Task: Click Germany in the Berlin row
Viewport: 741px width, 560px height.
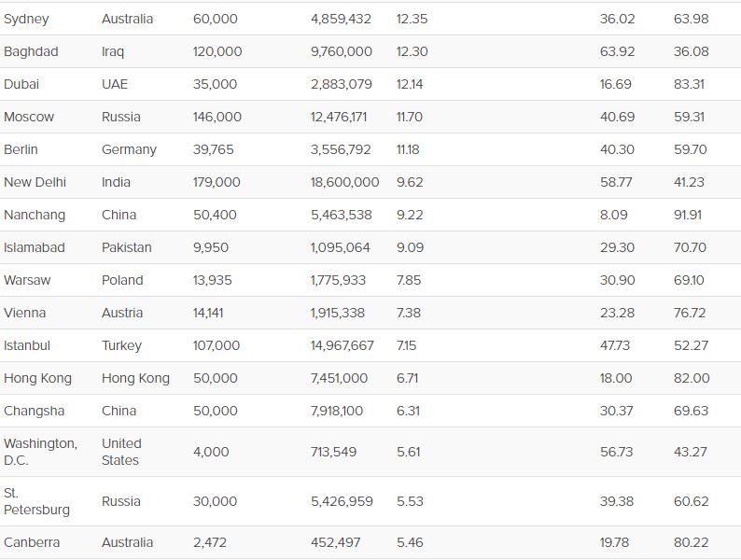Action: point(129,149)
